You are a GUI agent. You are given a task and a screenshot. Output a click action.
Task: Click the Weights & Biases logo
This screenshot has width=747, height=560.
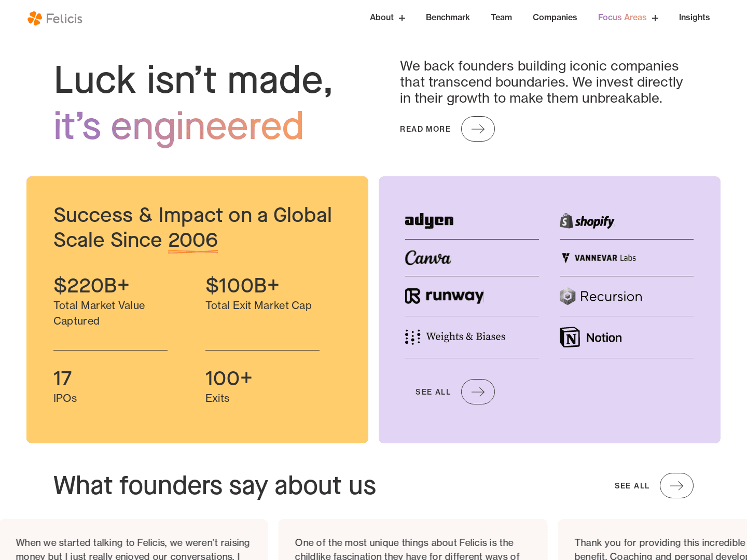pos(455,337)
